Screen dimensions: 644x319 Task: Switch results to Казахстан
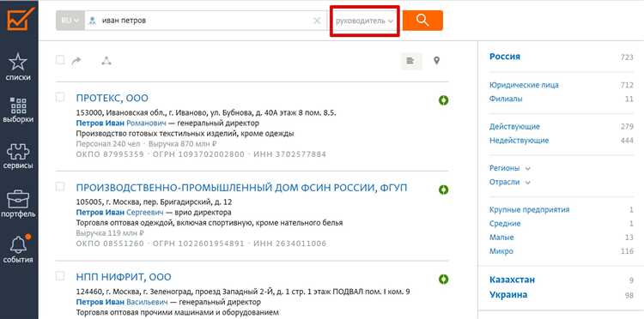[x=512, y=280]
